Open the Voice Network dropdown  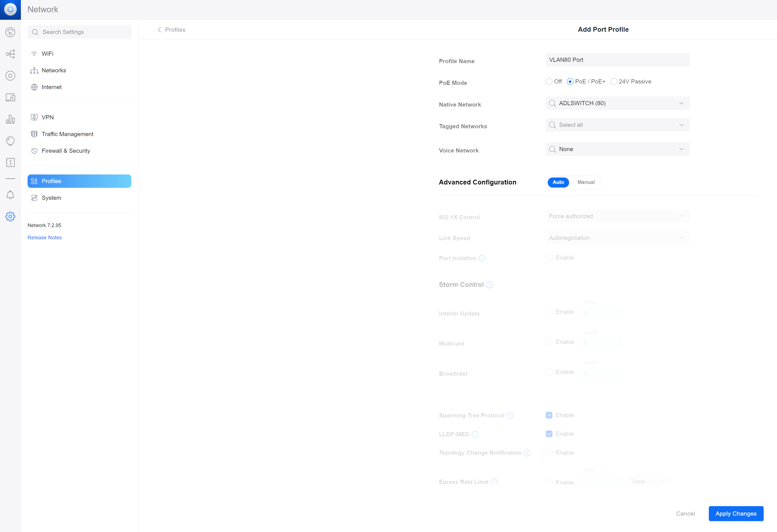(617, 149)
